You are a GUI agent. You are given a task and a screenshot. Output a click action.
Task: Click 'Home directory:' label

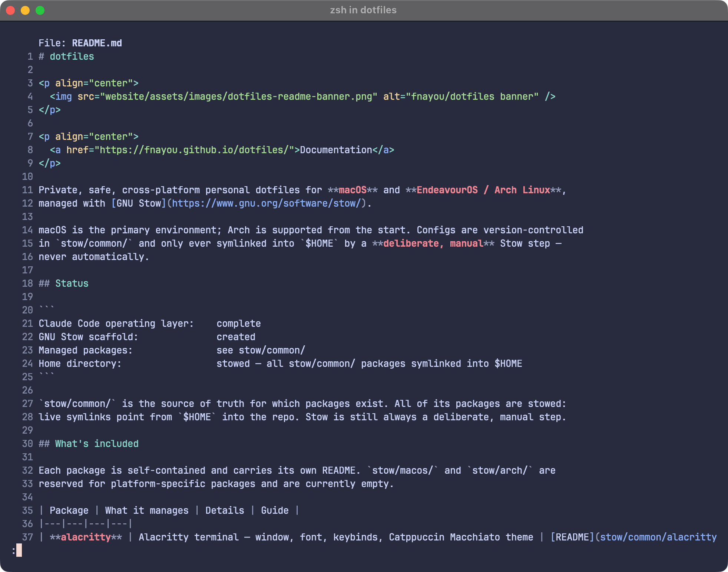[x=80, y=364]
